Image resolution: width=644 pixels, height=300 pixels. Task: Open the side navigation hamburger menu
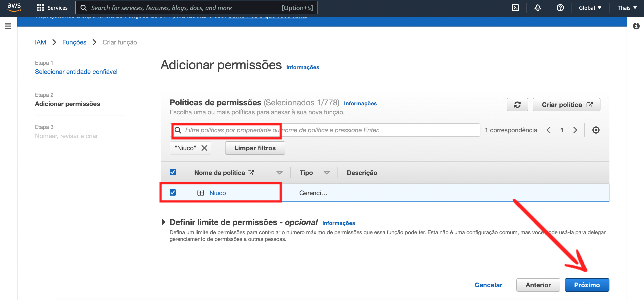click(8, 26)
